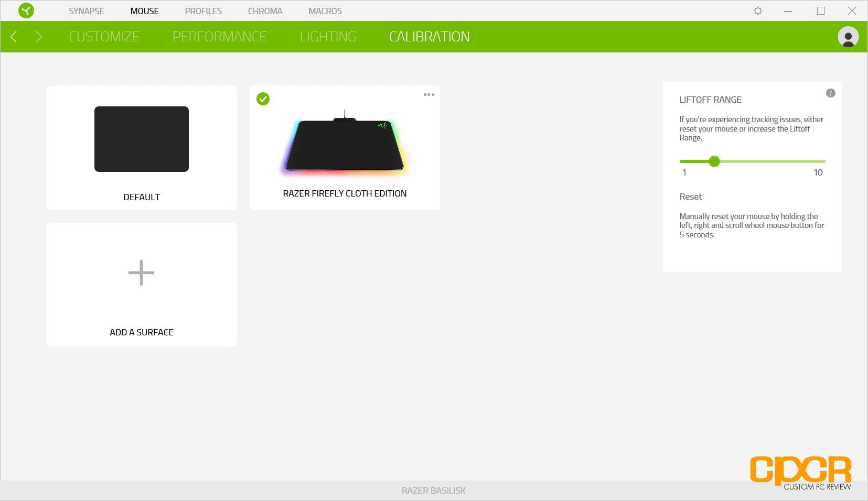The width and height of the screenshot is (868, 501).
Task: Select the MOUSE top tab
Action: (x=144, y=11)
